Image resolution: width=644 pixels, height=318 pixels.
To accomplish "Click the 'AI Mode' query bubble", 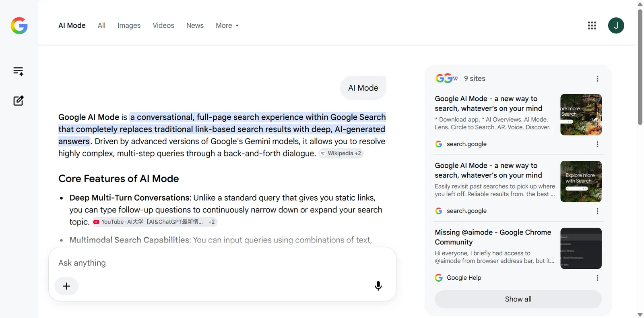I will 363,88.
